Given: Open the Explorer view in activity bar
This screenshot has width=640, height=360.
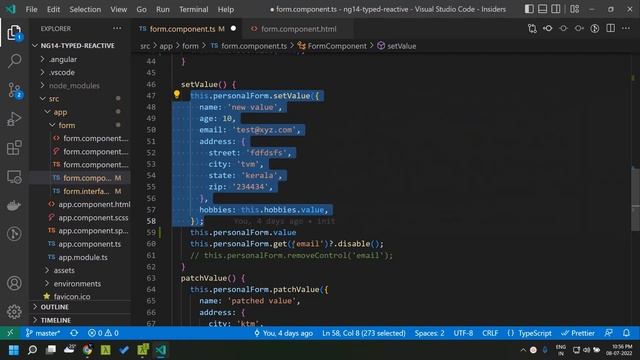Looking at the screenshot, I should [14, 33].
